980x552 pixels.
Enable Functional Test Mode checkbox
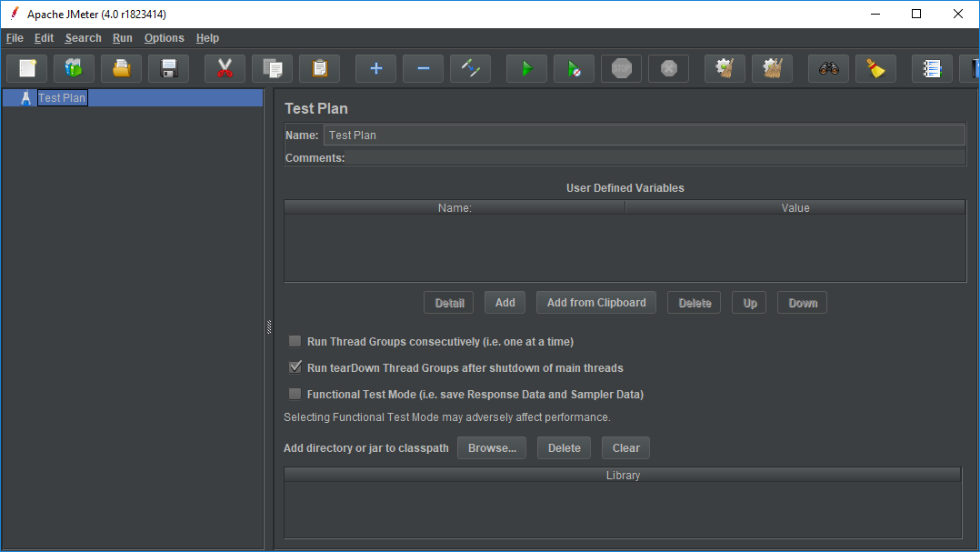295,395
